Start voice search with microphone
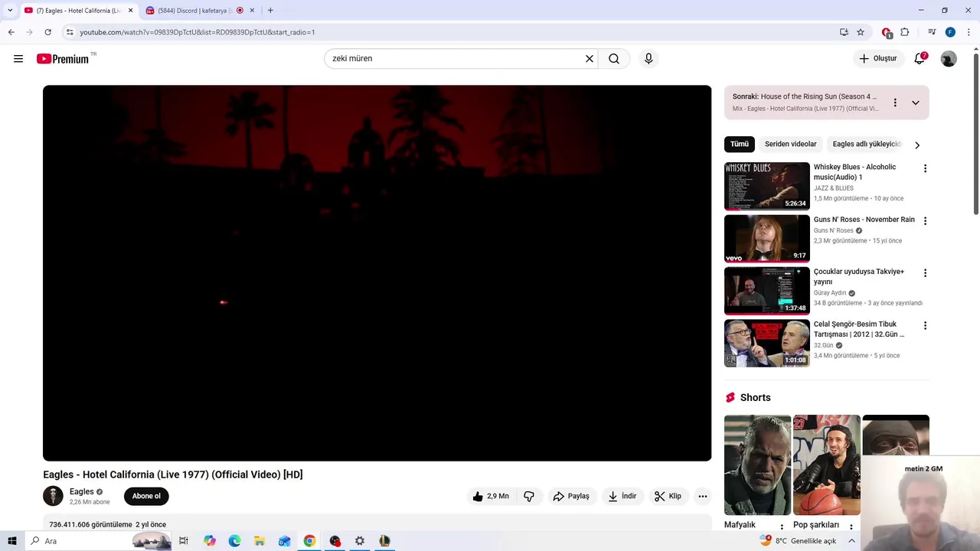 [648, 59]
